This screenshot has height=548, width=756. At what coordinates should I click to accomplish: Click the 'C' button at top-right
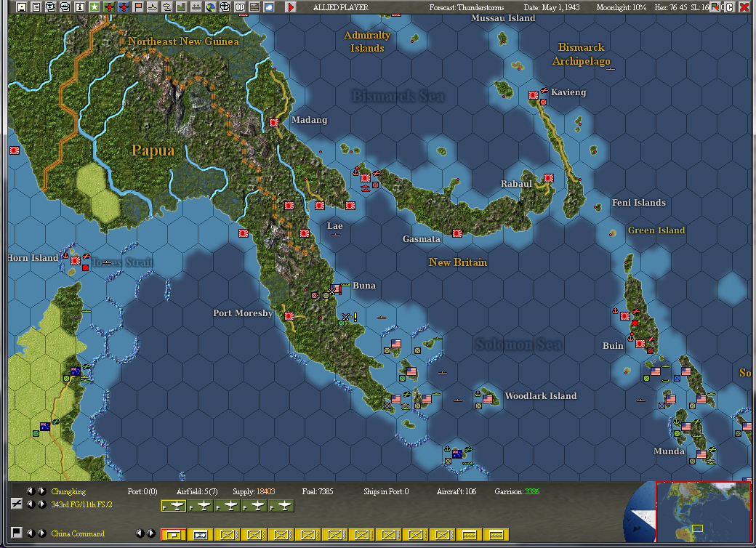pyautogui.click(x=730, y=7)
